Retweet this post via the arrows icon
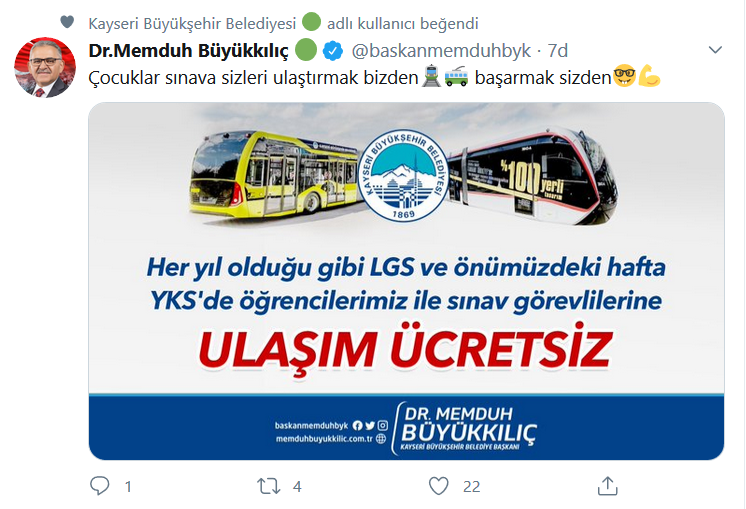This screenshot has width=746, height=509. point(268,486)
